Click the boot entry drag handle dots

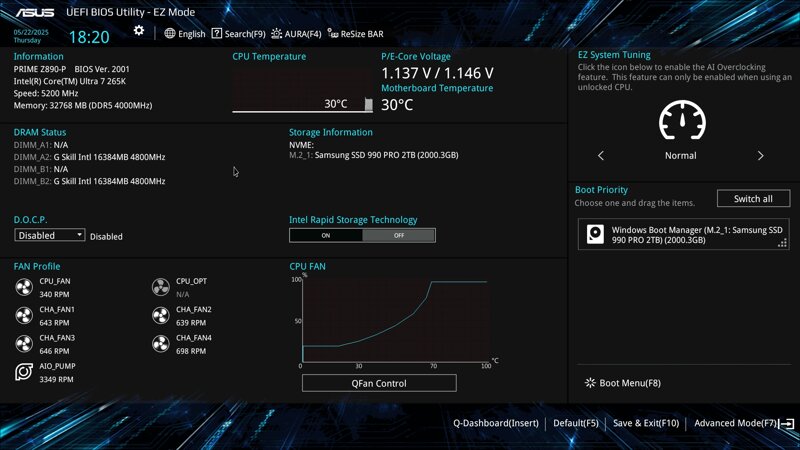pos(782,243)
